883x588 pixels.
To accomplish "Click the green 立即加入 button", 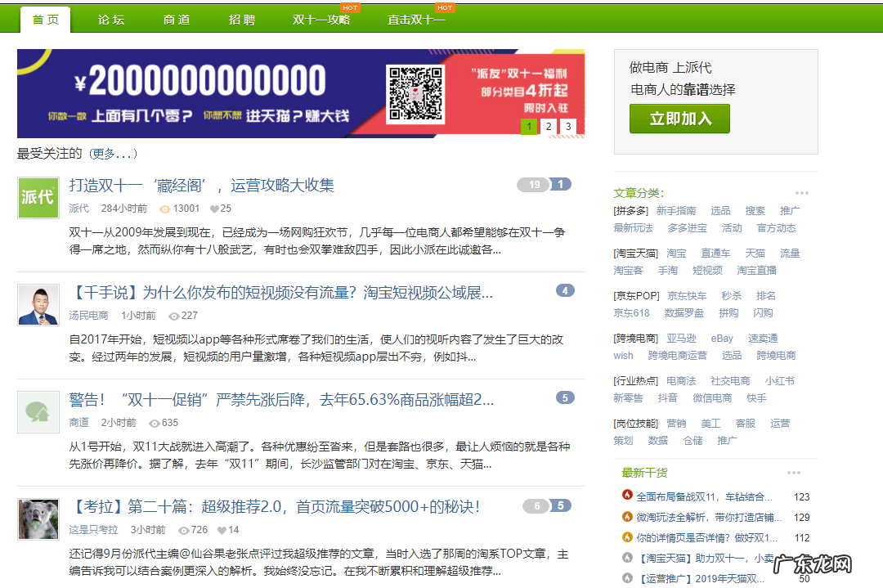I will point(679,119).
